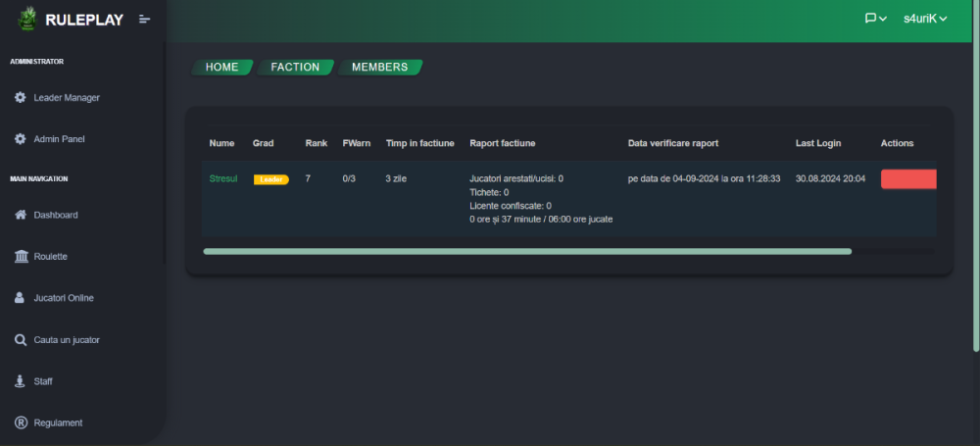Click the Leader Manager gear icon
Viewport: 980px width, 446px height.
pos(21,98)
